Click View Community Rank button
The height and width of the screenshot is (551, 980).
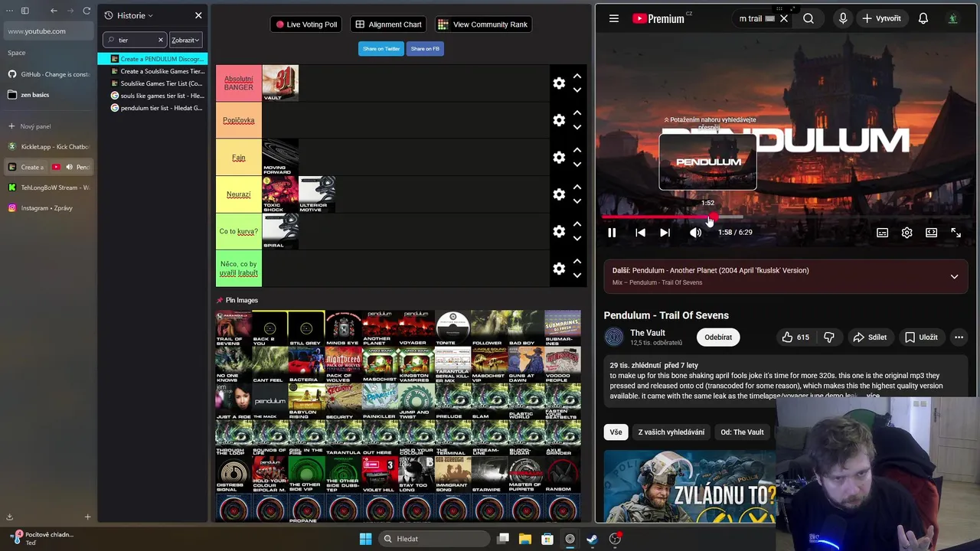click(483, 24)
